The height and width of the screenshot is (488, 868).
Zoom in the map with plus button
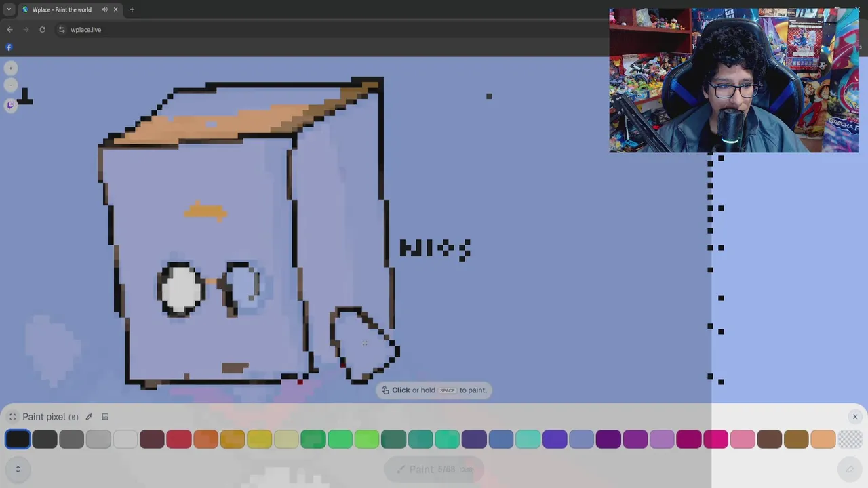(x=10, y=68)
